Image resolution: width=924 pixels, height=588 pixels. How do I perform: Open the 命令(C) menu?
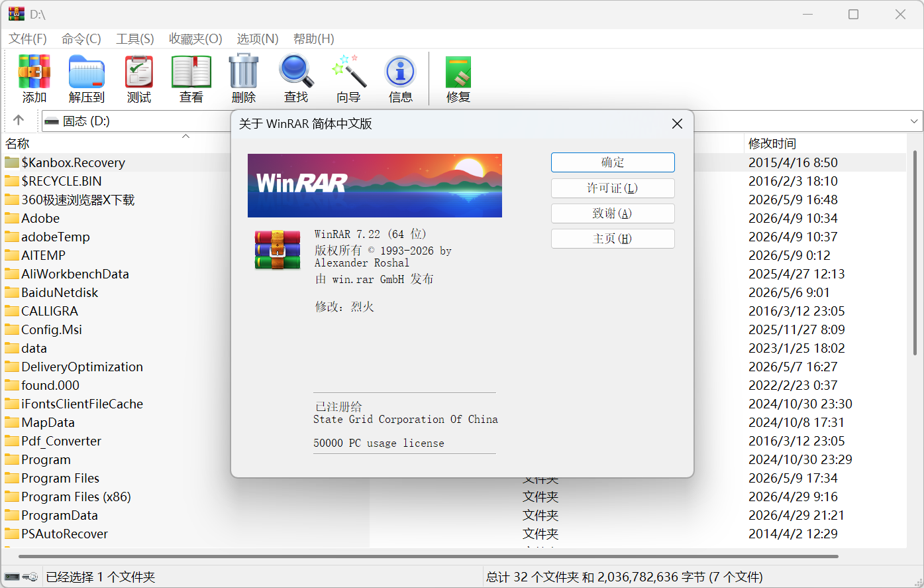tap(81, 38)
